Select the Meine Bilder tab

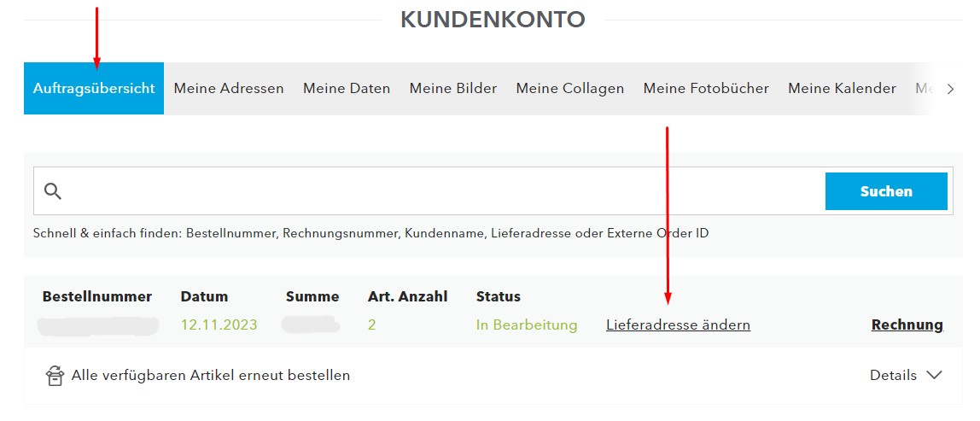coord(453,88)
